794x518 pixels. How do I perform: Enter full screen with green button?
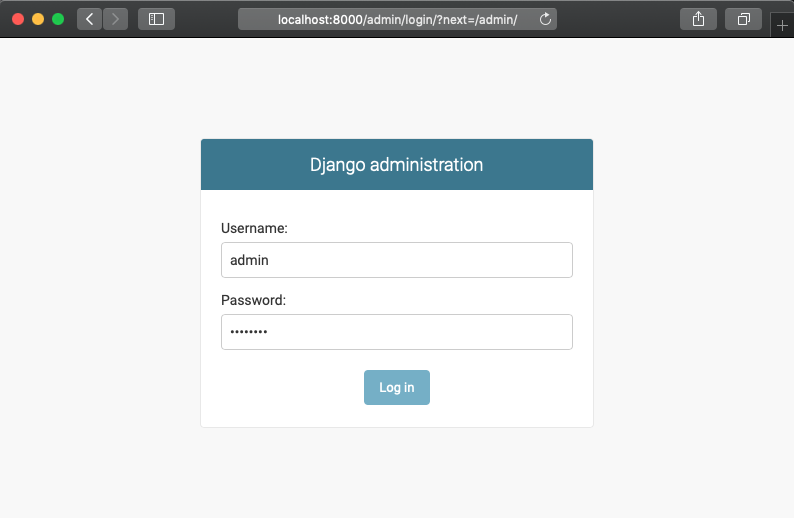click(58, 19)
